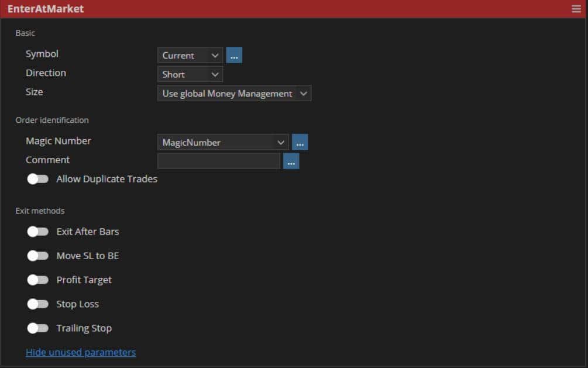Click the Magic Number field label

(58, 141)
